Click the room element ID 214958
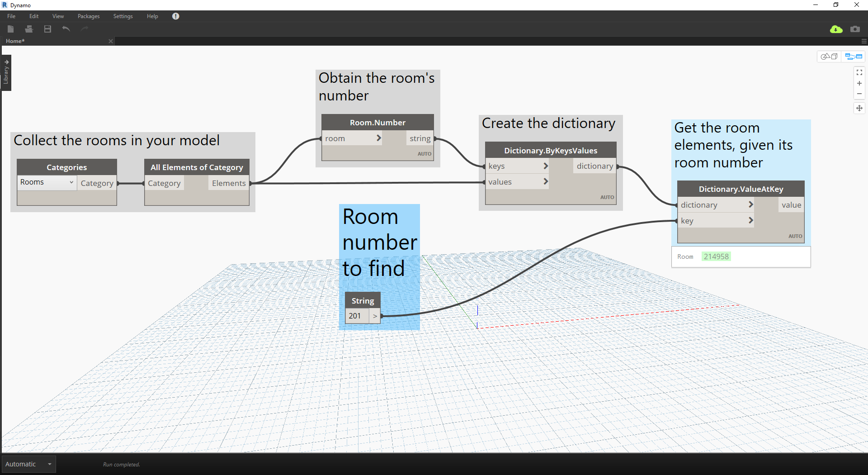Image resolution: width=868 pixels, height=475 pixels. click(x=716, y=256)
